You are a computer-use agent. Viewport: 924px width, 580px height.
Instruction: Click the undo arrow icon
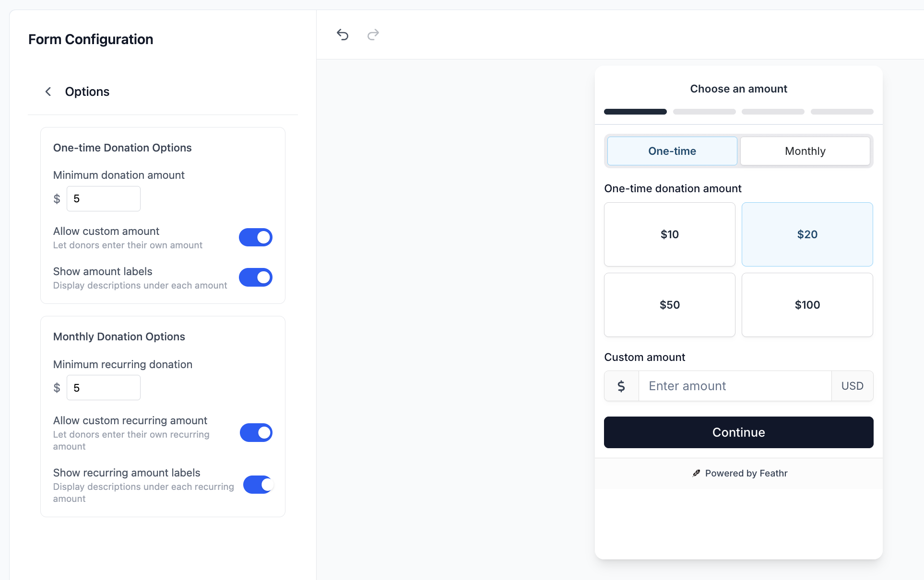click(x=343, y=35)
